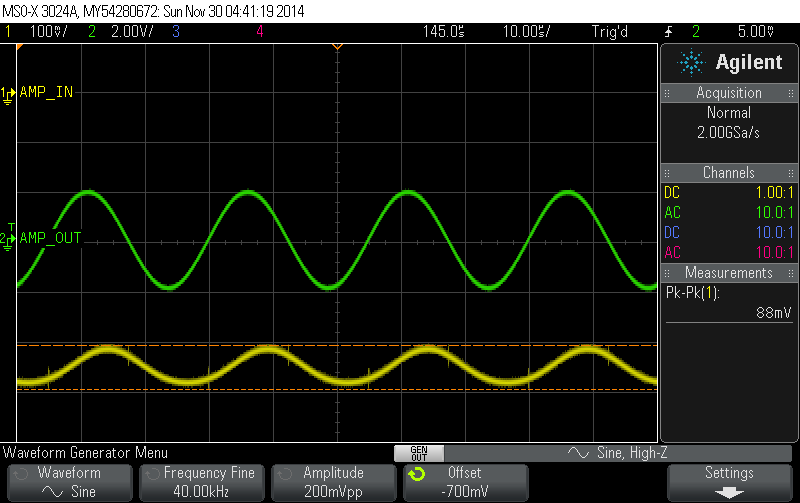Click the Normal acquisition mode text
Viewport: 800px width, 503px height.
(x=729, y=113)
